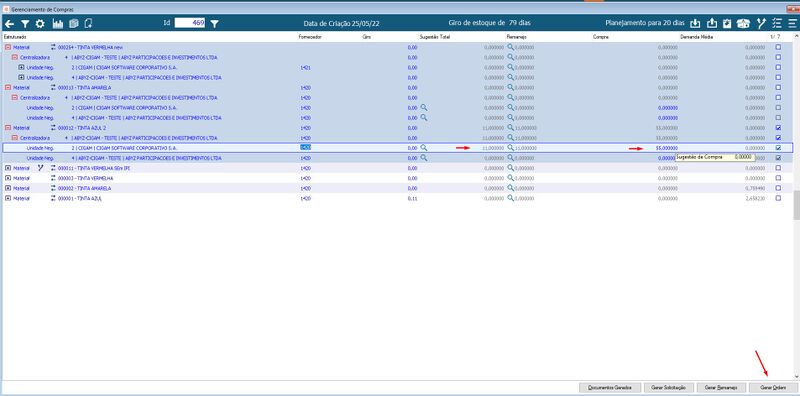Click the Remanejo column header

point(516,37)
